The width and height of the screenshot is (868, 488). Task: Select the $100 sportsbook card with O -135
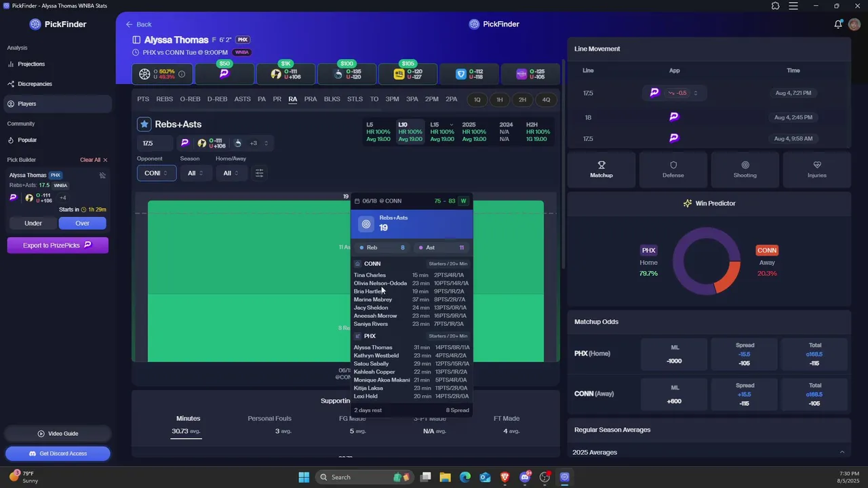coord(347,74)
